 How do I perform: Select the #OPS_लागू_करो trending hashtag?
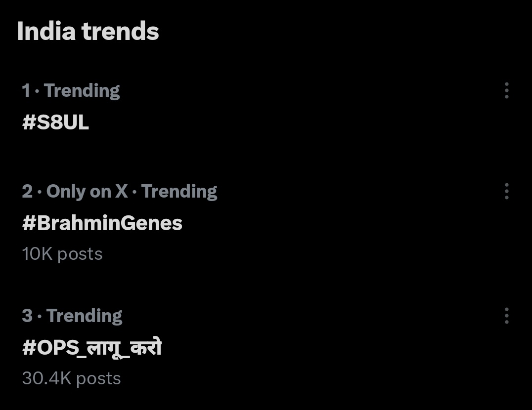[92, 348]
